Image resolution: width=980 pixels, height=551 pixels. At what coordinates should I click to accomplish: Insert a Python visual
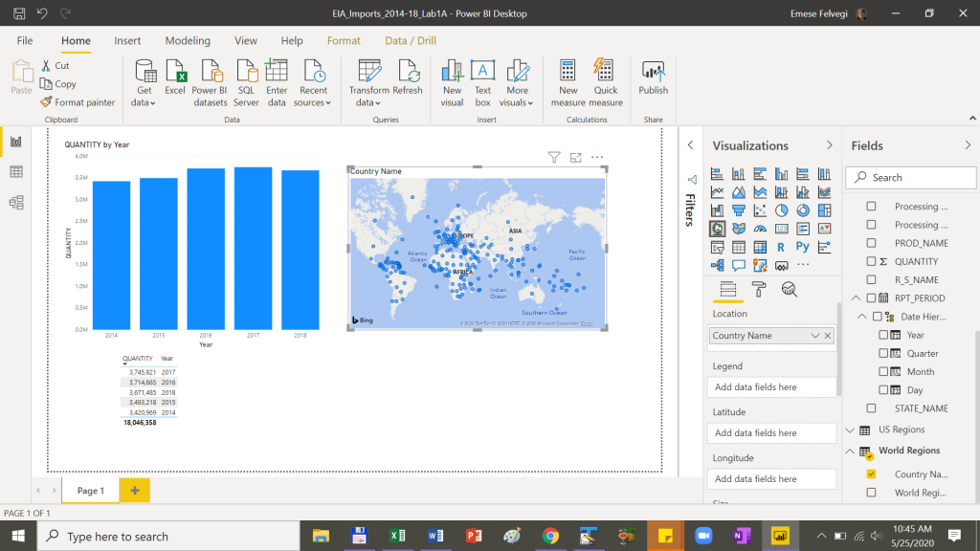[x=803, y=247]
